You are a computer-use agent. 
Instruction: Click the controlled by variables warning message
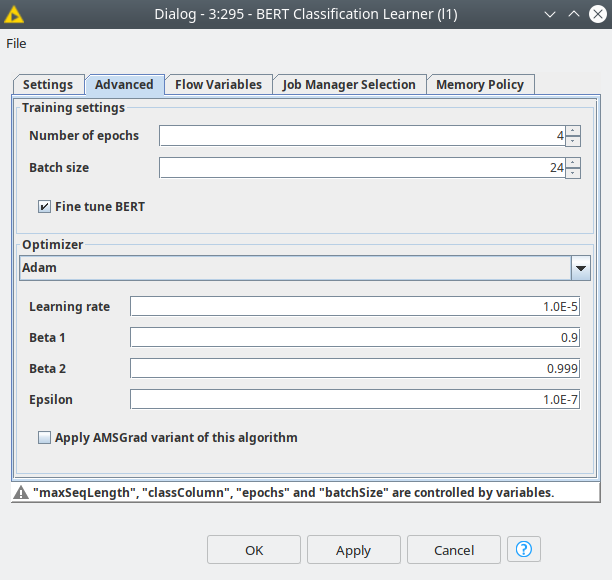pos(294,493)
